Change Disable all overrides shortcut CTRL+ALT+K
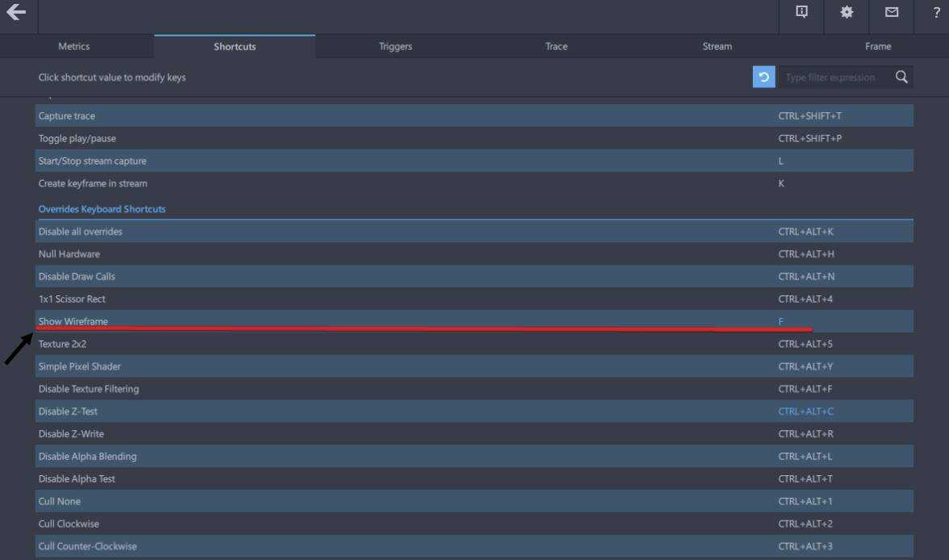Viewport: 949px width, 560px height. click(x=805, y=232)
